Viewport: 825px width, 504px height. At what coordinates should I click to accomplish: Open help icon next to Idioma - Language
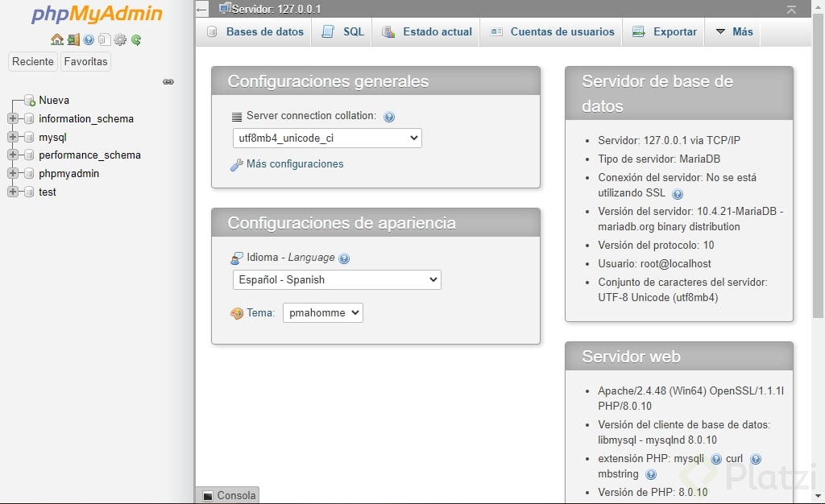pos(344,258)
